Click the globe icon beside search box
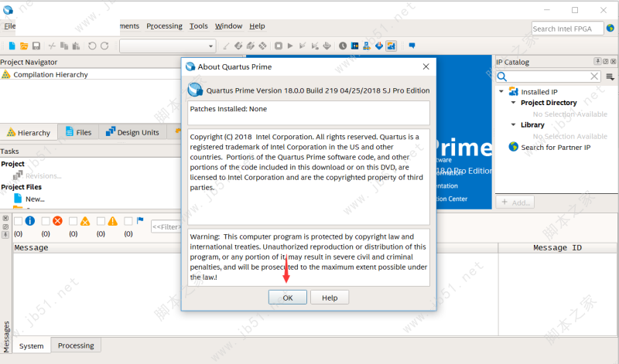Viewport: 619px width, 364px height. pyautogui.click(x=610, y=28)
